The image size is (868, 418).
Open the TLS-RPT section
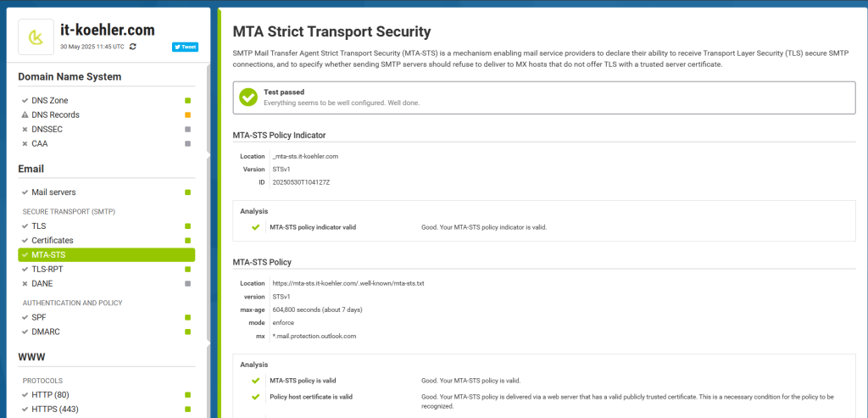click(x=47, y=269)
